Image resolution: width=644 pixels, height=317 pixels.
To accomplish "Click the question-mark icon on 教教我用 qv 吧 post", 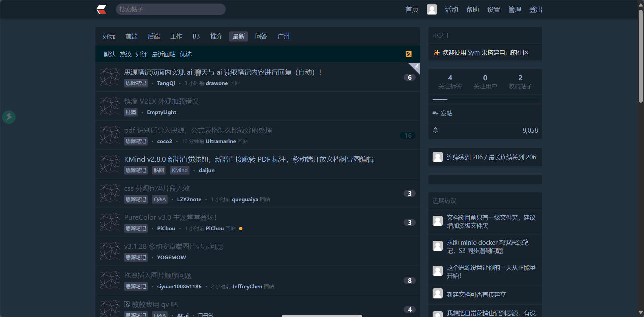I will [127, 304].
